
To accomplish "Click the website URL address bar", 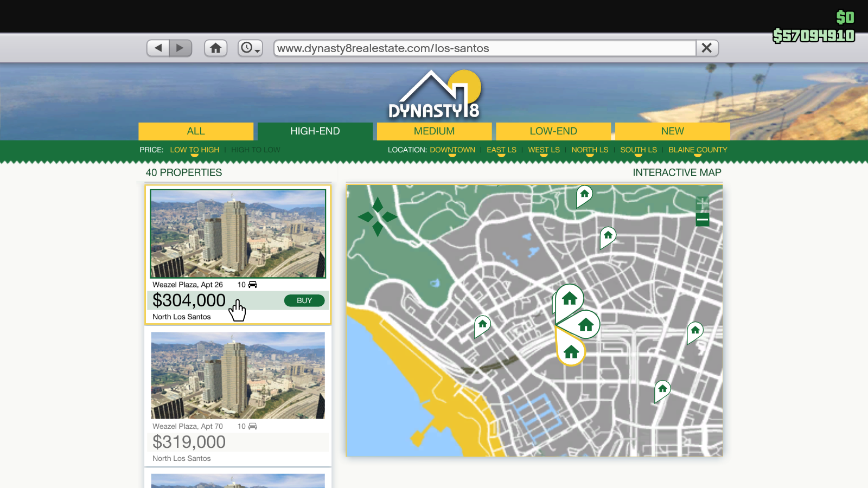I will 485,48.
